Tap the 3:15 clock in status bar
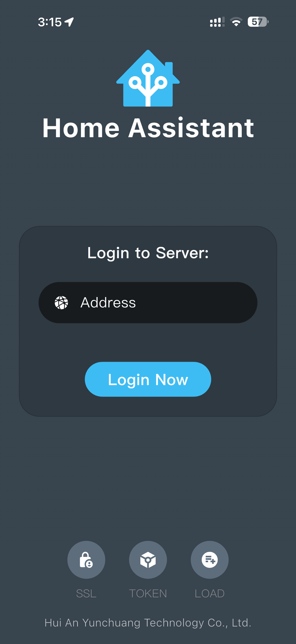The height and width of the screenshot is (644, 296). click(50, 22)
